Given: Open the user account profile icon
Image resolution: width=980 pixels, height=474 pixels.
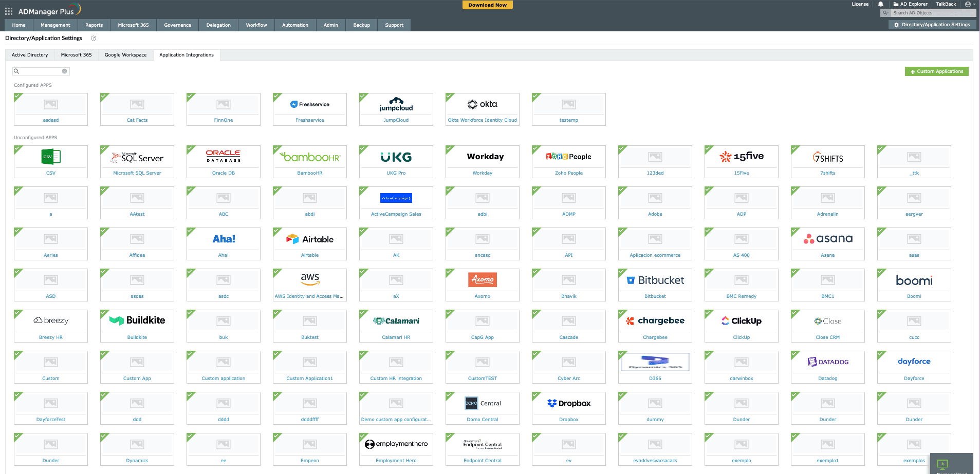Looking at the screenshot, I should click(968, 4).
